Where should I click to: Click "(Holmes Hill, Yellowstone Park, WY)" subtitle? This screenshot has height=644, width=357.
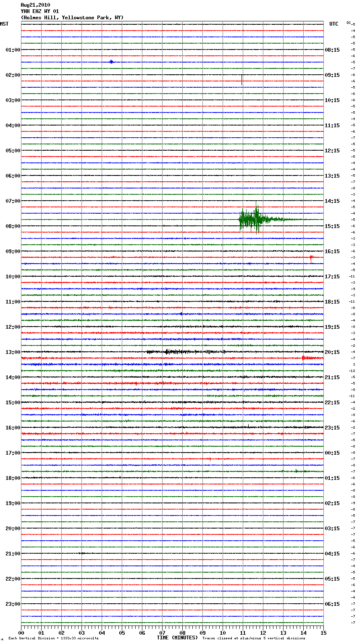(x=72, y=18)
